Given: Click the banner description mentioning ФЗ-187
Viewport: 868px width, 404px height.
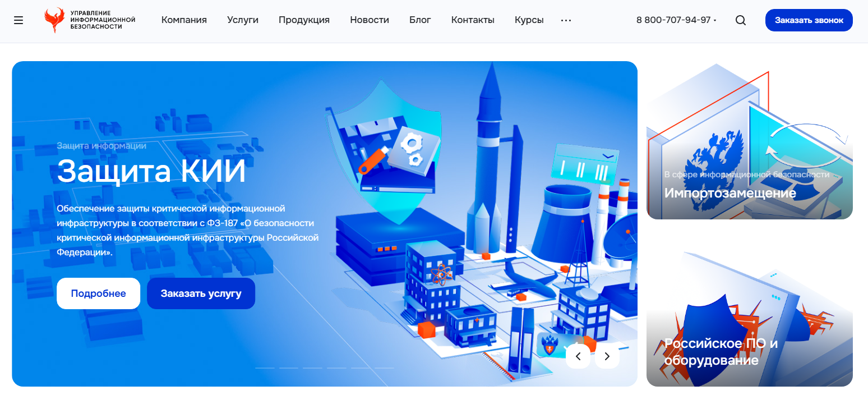Looking at the screenshot, I should [x=188, y=231].
